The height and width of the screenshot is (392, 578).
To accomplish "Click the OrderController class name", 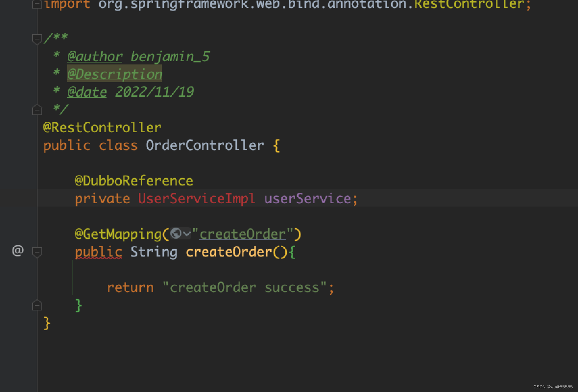I will point(205,145).
